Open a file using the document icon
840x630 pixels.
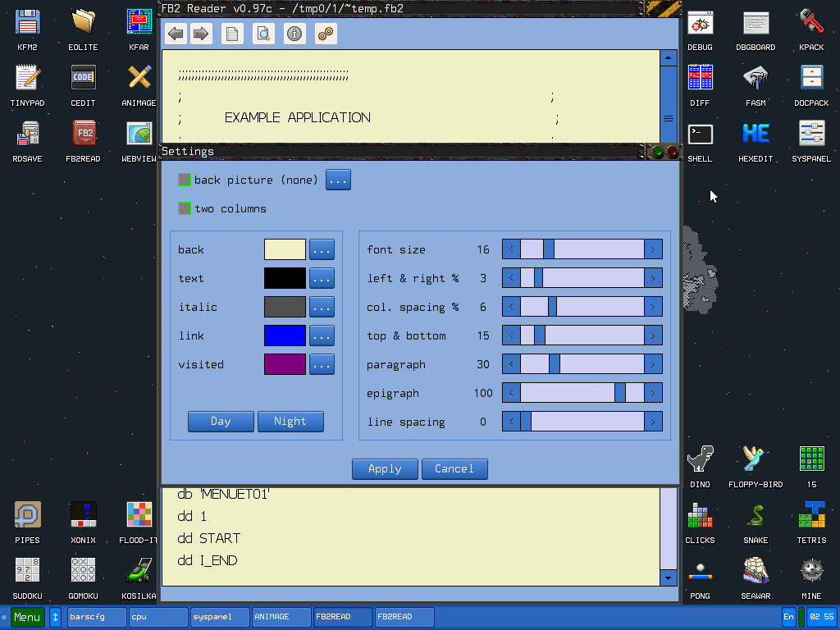point(232,34)
